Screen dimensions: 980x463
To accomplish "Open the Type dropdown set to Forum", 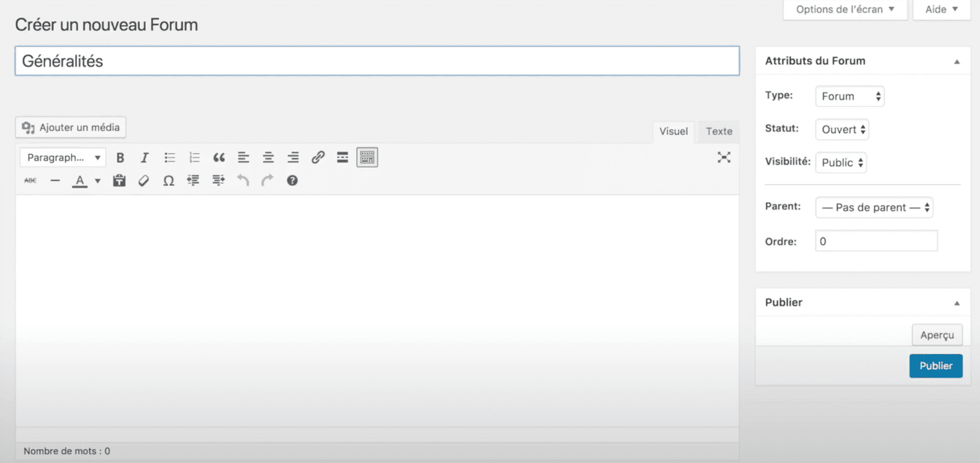I will [850, 97].
